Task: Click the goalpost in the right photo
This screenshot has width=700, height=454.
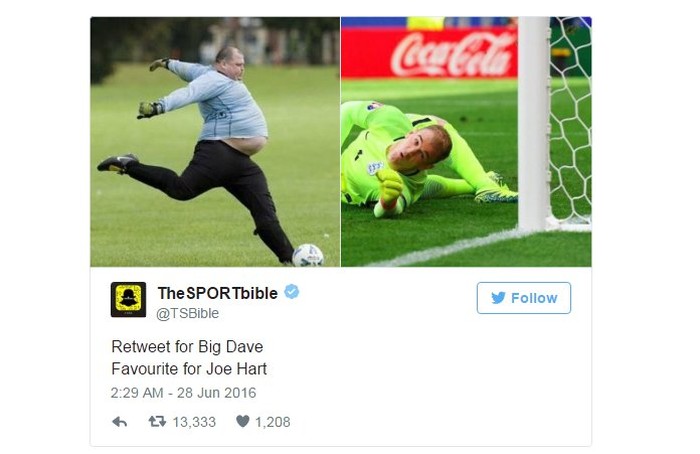Action: 533,124
